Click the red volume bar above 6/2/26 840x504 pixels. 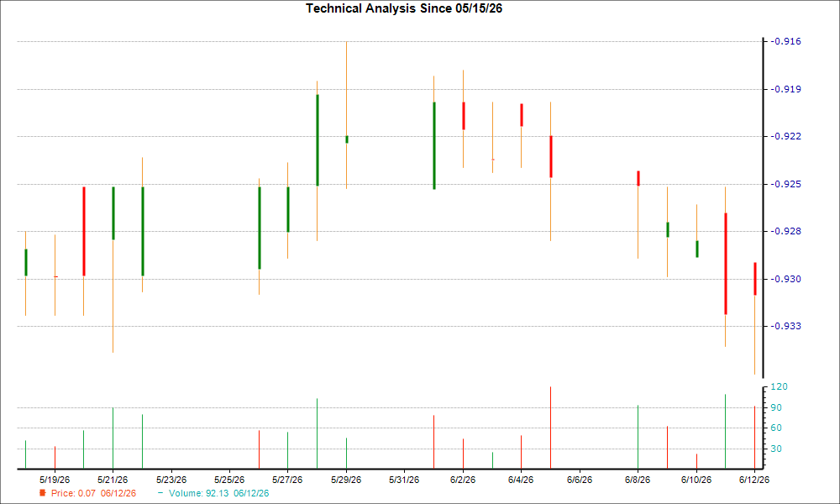click(463, 454)
